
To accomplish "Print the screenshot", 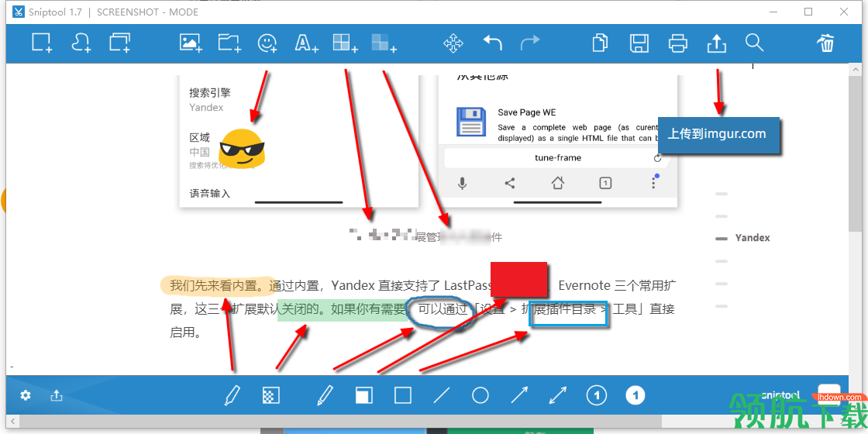I will 678,43.
